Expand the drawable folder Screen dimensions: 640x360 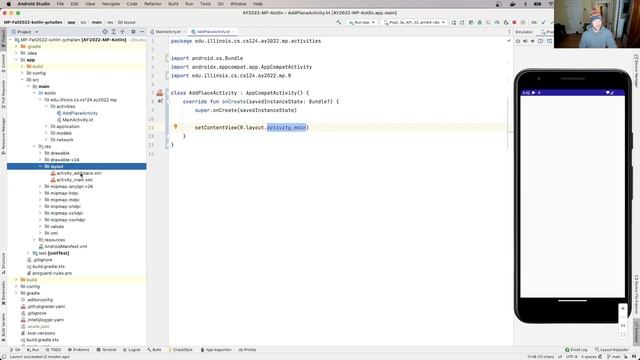point(40,153)
